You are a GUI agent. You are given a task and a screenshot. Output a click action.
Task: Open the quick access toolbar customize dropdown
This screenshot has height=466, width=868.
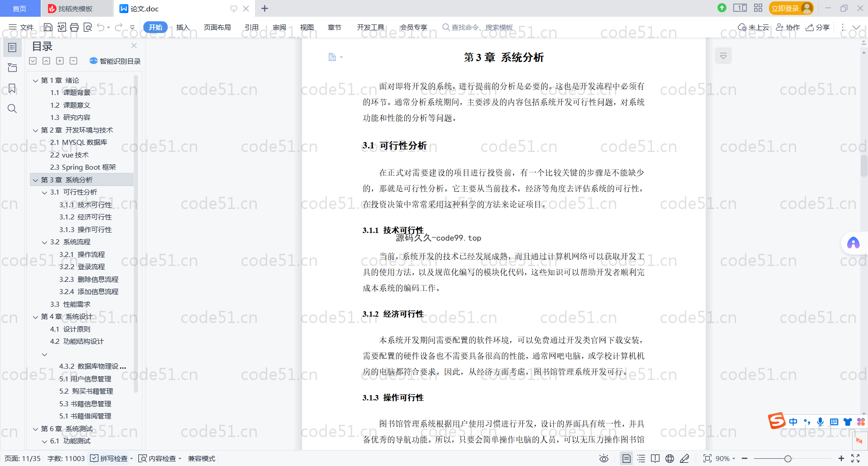[132, 27]
